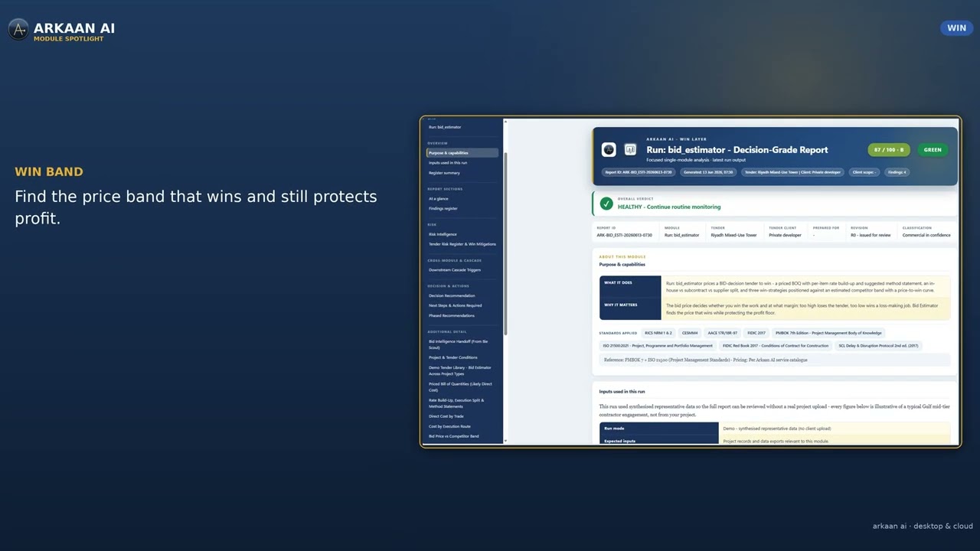Image resolution: width=980 pixels, height=551 pixels.
Task: Open Downstream Cascade Triggers sidebar link
Action: click(455, 270)
